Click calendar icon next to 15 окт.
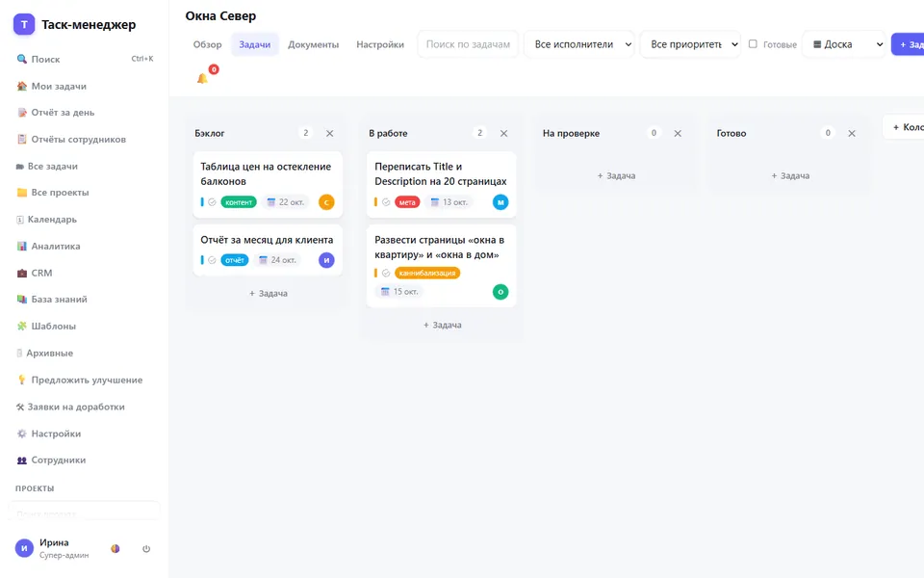Image resolution: width=924 pixels, height=578 pixels. point(385,292)
